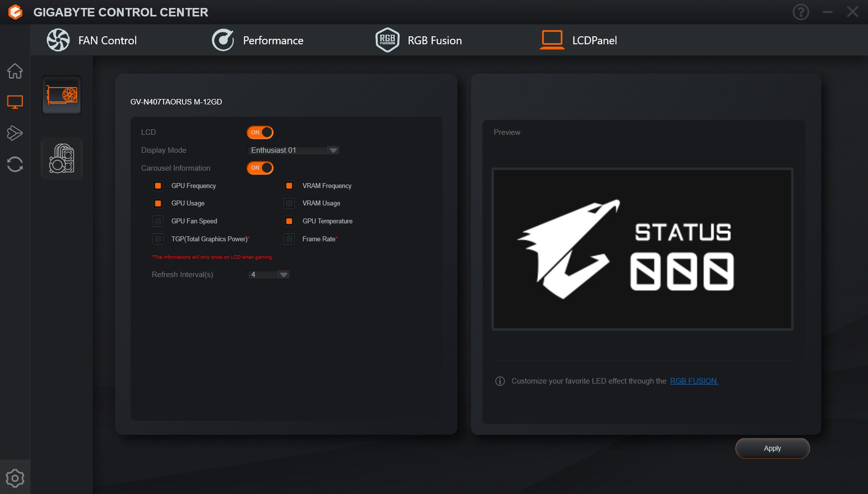Select the monitor icon in the left sidebar
The height and width of the screenshot is (494, 868).
click(x=15, y=102)
